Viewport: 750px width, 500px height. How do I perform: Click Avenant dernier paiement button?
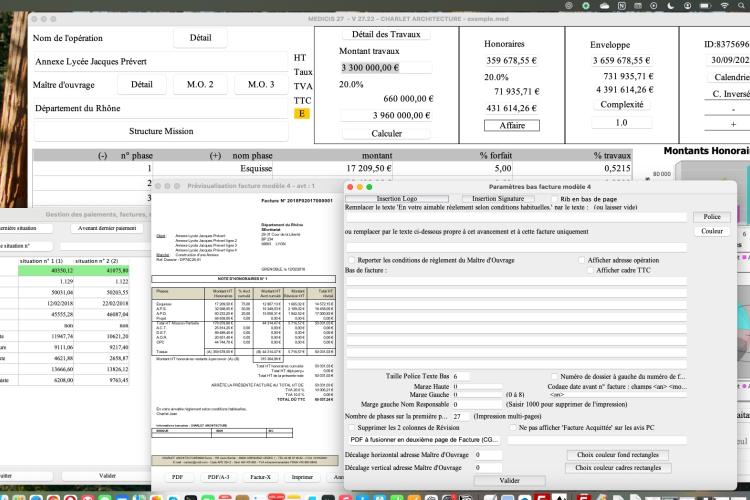click(107, 228)
